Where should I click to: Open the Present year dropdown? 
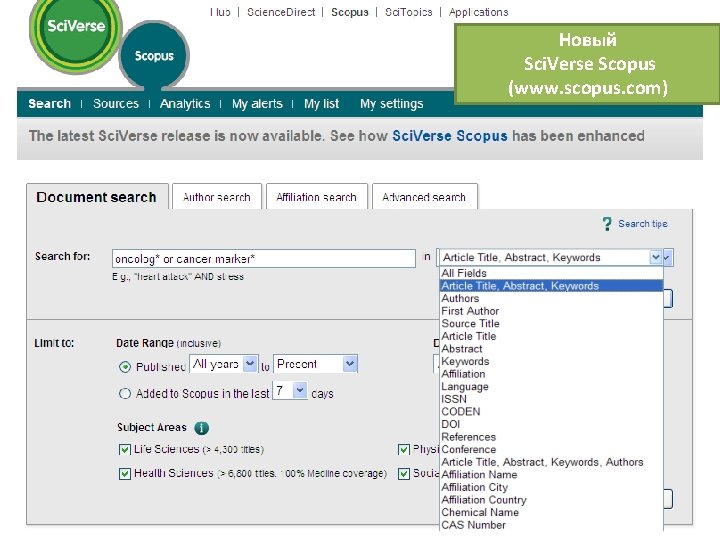(x=315, y=364)
